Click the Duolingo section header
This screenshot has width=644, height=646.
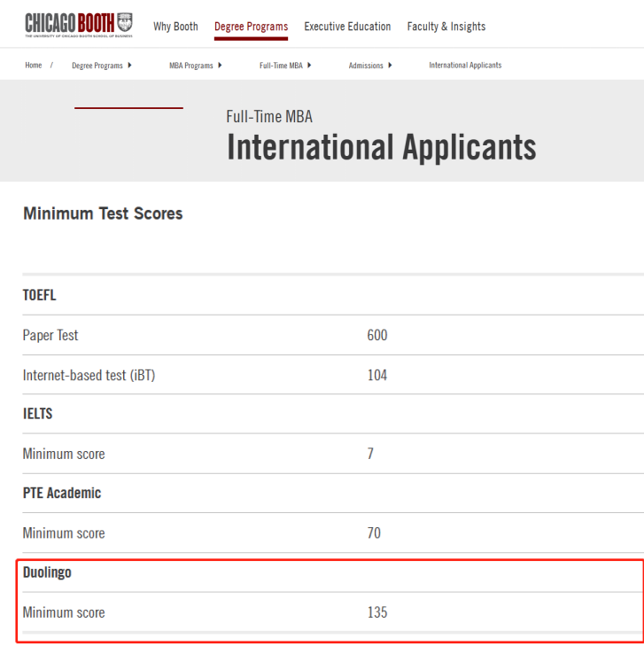[47, 572]
